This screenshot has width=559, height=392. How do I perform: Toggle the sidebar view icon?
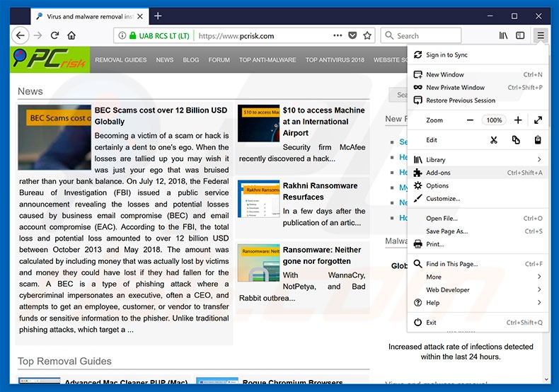tap(520, 35)
